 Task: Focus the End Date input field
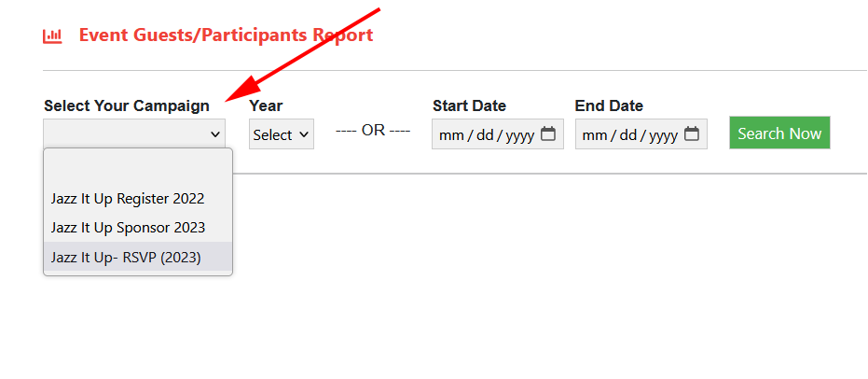pyautogui.click(x=641, y=134)
